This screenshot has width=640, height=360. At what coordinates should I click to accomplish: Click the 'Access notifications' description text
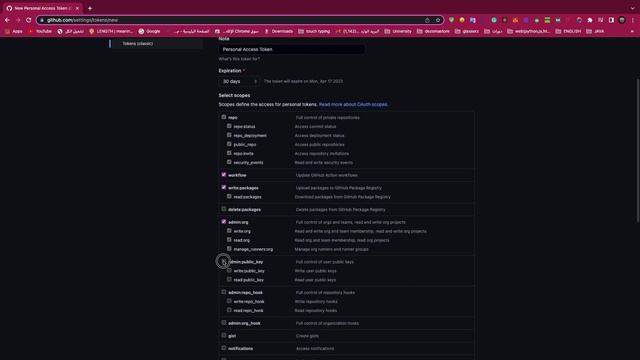(x=315, y=349)
